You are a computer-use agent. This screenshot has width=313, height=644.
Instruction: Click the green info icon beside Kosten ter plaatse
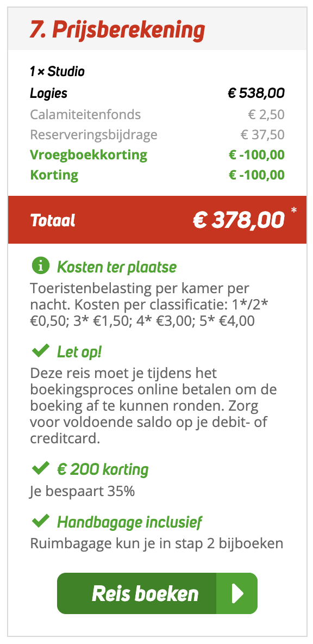40,267
